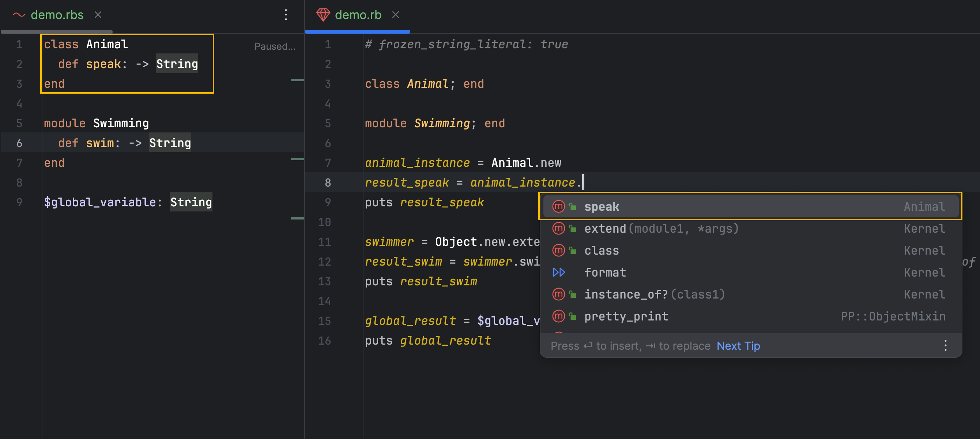
Task: Click the green change marker beside line 3
Action: click(297, 80)
